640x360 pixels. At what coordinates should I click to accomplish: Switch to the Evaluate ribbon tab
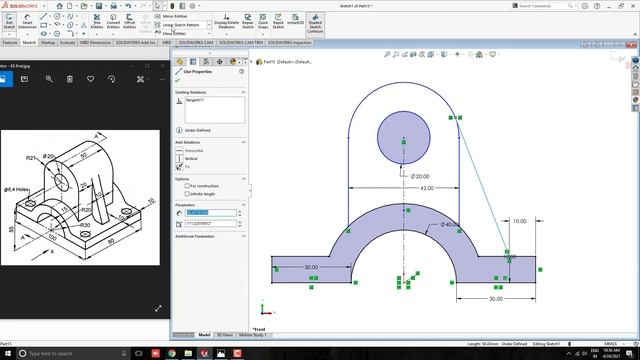point(67,42)
